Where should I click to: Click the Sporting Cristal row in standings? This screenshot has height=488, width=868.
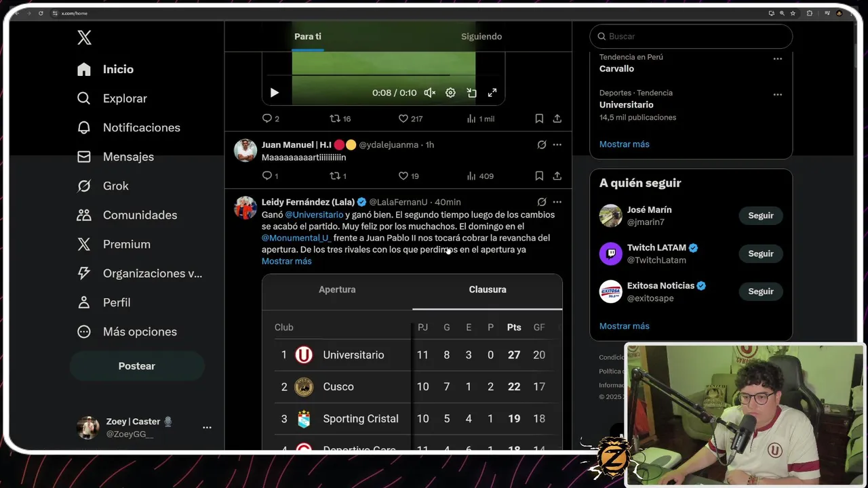412,419
